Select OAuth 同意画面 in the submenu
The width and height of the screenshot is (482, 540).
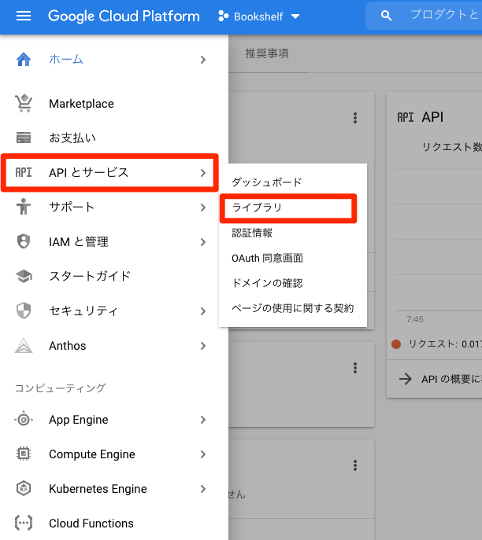pyautogui.click(x=267, y=258)
